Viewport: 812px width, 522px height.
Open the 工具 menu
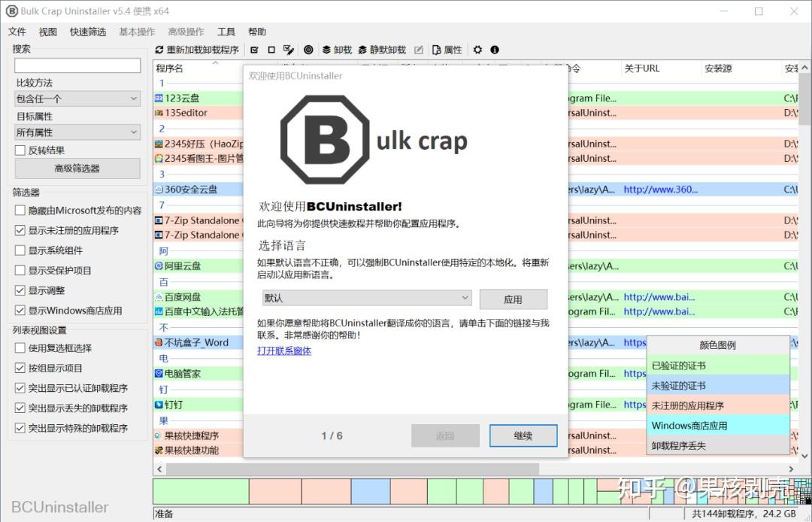(226, 32)
